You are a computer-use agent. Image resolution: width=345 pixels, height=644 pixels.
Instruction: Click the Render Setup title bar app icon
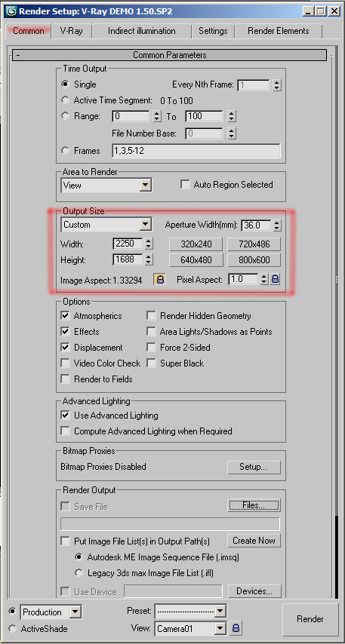coord(11,11)
